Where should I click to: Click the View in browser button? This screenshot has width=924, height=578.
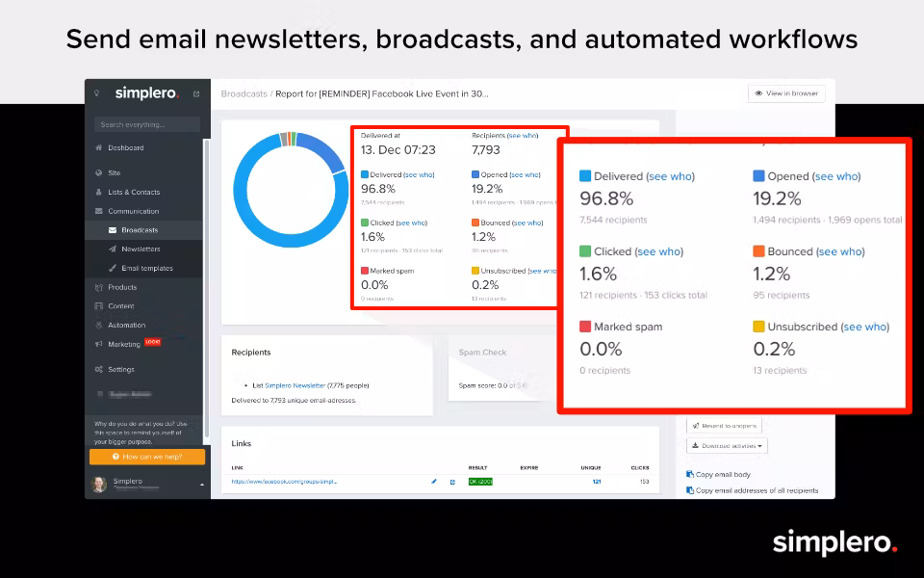pyautogui.click(x=786, y=93)
